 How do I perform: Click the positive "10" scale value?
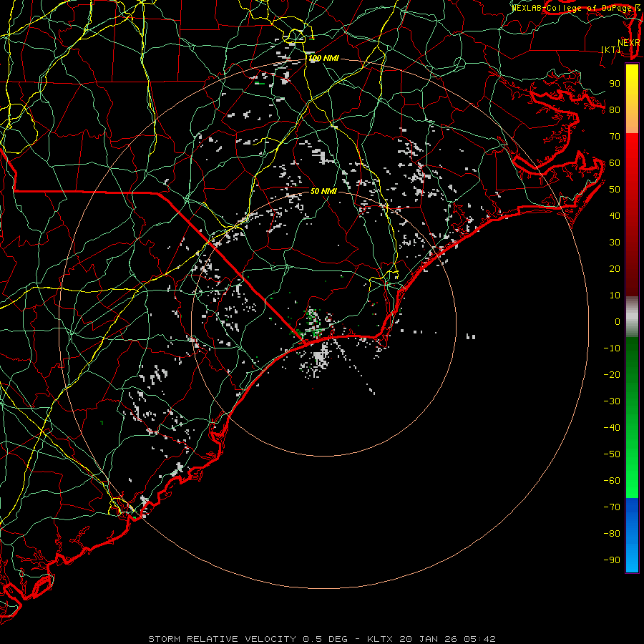click(x=615, y=296)
